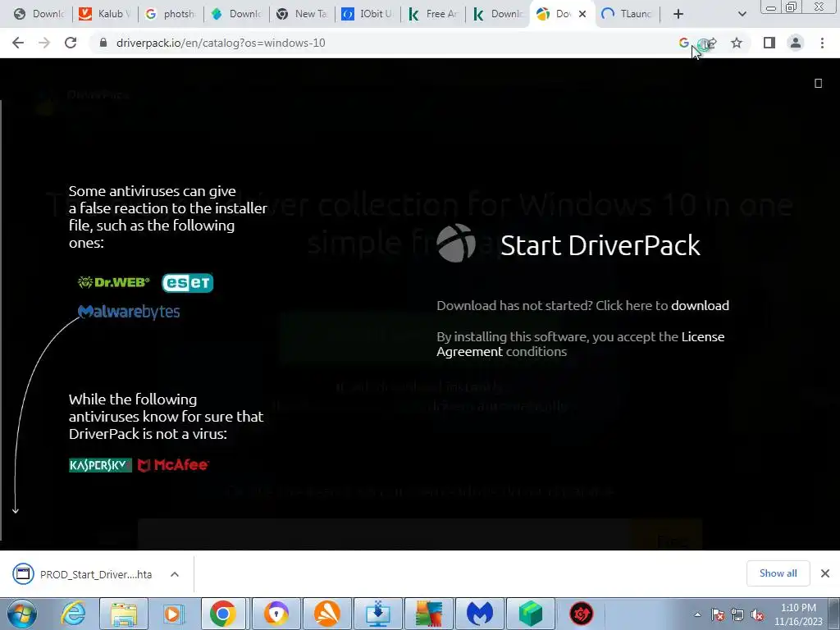Launch Internet Explorer from taskbar
This screenshot has height=630, width=840.
(73, 614)
